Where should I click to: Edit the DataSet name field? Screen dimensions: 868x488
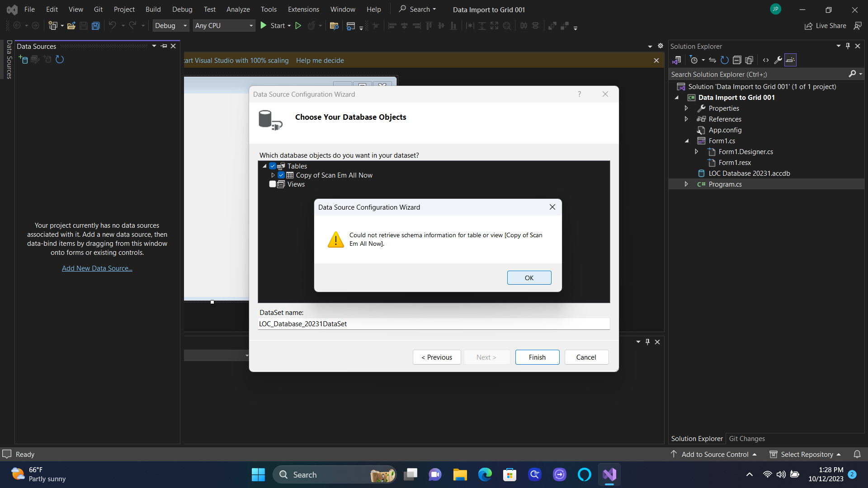[434, 324]
